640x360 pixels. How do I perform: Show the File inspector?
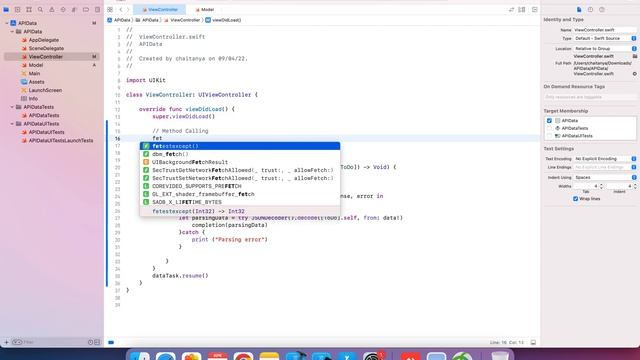579,9
